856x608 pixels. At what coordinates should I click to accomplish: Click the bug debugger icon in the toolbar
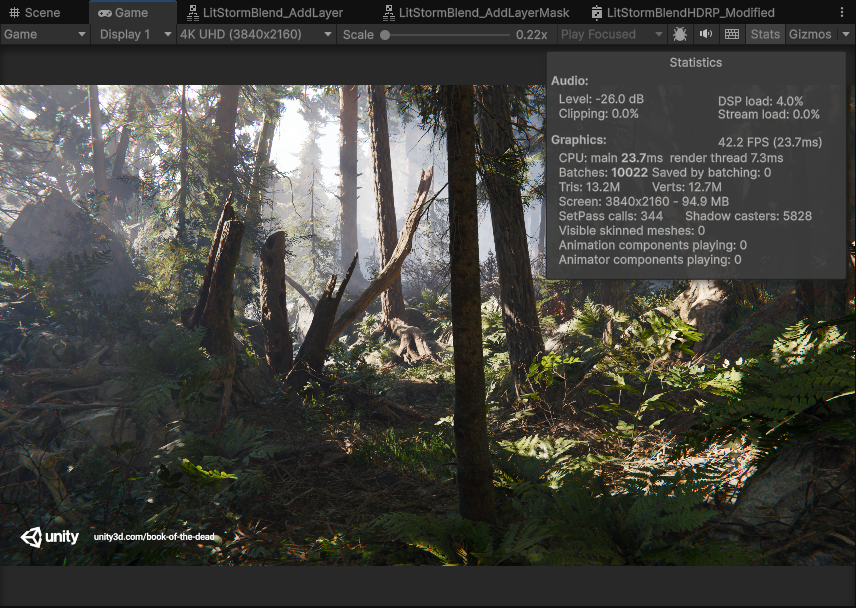tap(679, 34)
